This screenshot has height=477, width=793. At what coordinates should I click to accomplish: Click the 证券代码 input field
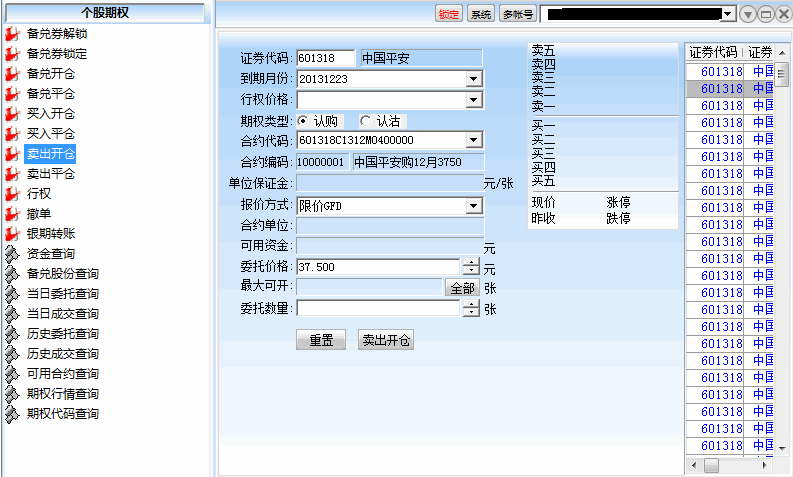[x=326, y=58]
